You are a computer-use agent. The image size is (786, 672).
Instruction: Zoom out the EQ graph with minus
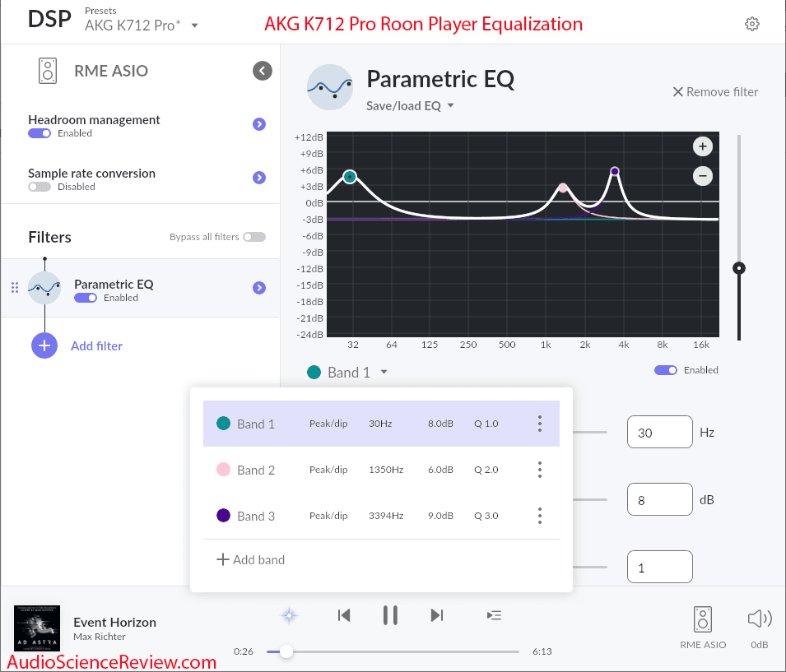click(703, 176)
